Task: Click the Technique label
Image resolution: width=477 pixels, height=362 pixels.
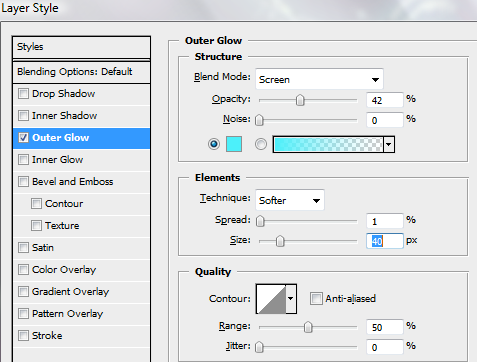Action: [x=225, y=198]
